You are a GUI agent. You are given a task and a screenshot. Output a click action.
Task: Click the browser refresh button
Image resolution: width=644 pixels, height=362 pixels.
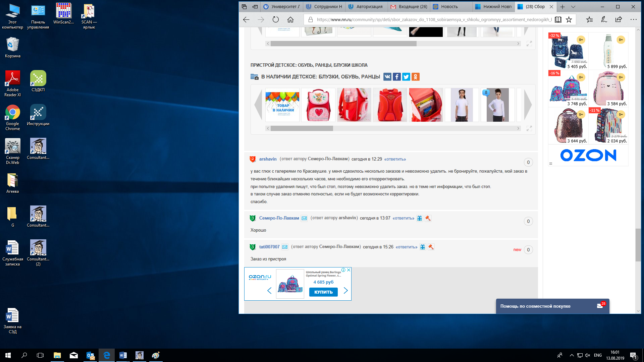[x=275, y=19]
